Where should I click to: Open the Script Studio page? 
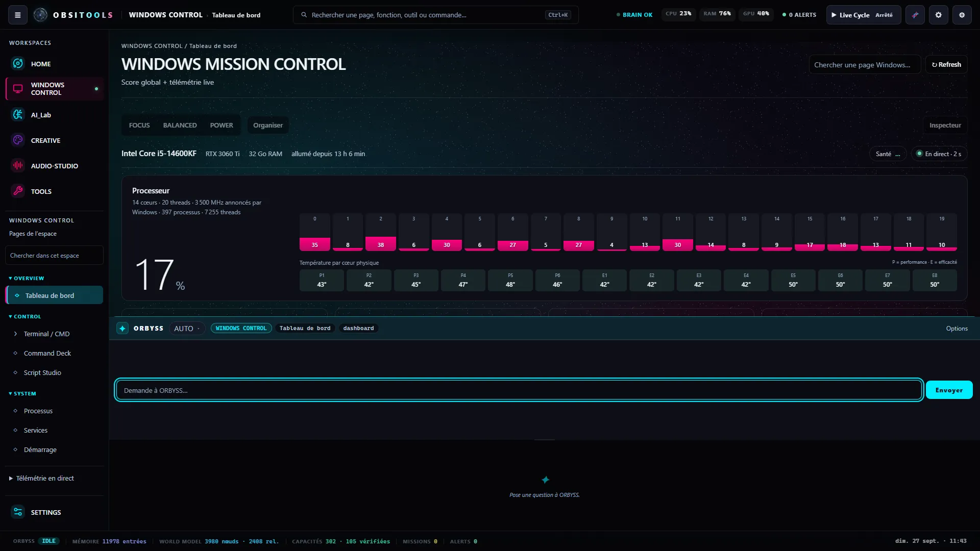54,372
